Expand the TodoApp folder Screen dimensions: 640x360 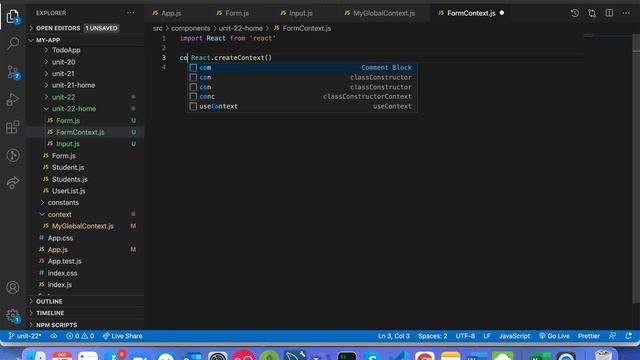(x=66, y=50)
